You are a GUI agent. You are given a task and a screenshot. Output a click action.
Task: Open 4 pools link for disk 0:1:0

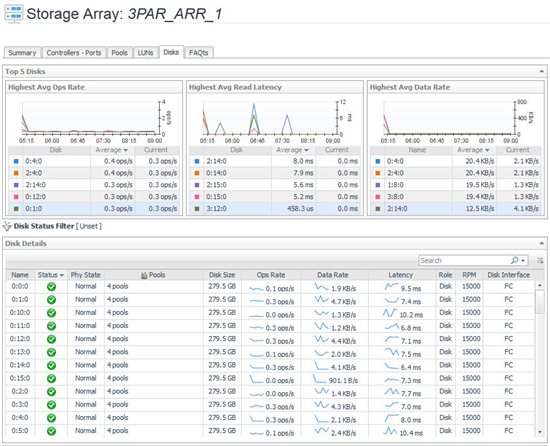pos(118,299)
